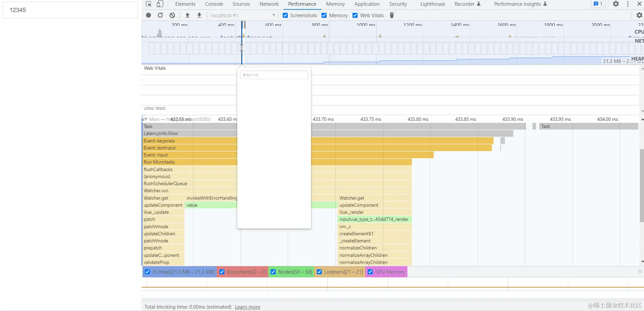This screenshot has height=311, width=644.
Task: Select the Vue._render frame
Action: 374,212
